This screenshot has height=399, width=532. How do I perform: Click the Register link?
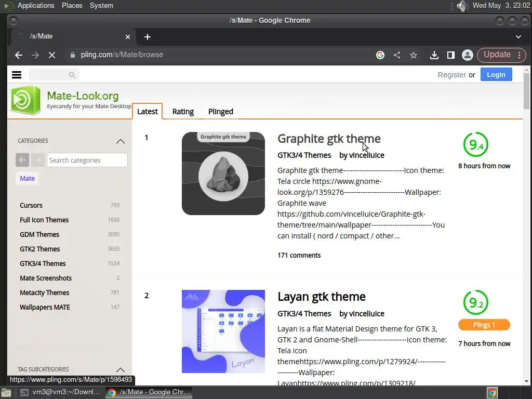pos(451,75)
